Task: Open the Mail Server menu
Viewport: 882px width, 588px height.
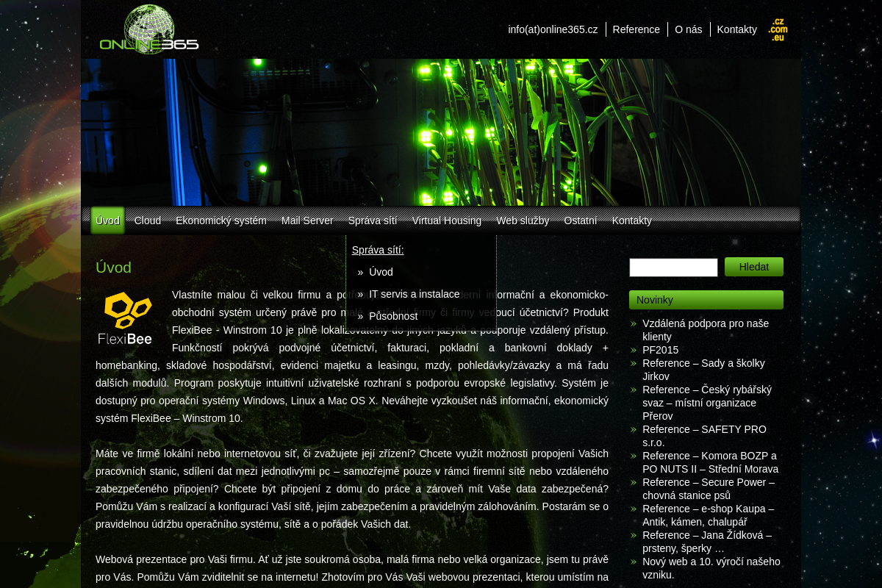Action: pos(307,220)
